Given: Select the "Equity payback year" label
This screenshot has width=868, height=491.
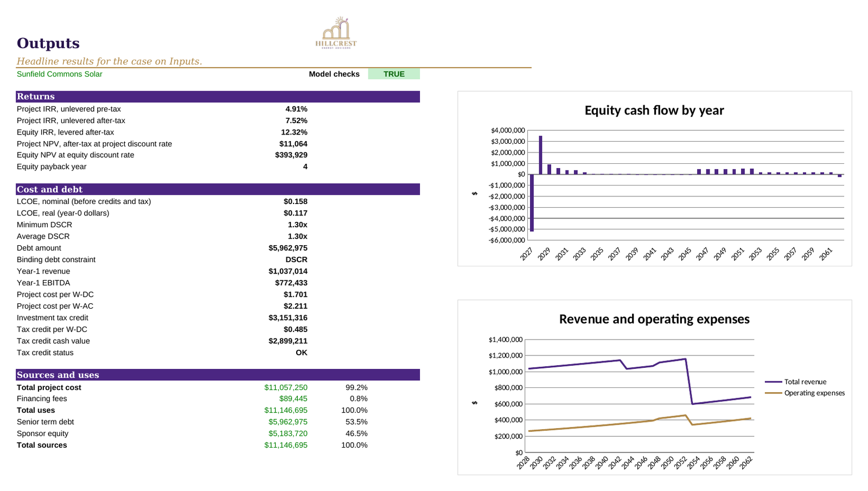Looking at the screenshot, I should pos(52,167).
